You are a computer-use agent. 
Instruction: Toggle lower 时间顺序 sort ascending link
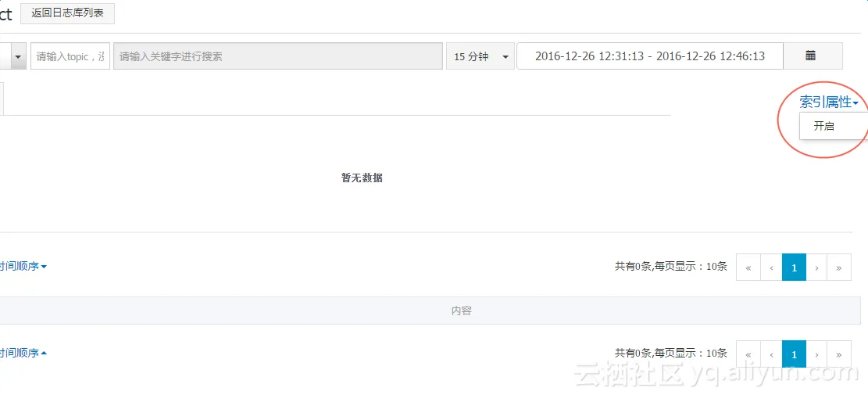tap(23, 353)
